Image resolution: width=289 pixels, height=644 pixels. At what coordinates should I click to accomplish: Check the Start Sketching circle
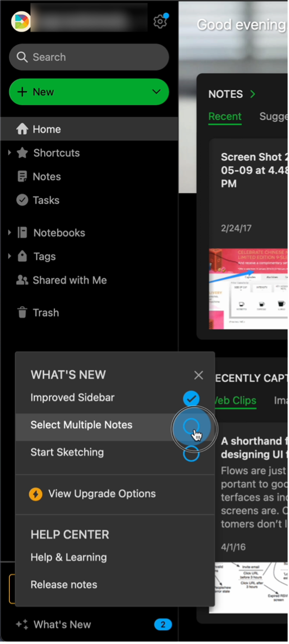pyautogui.click(x=190, y=453)
